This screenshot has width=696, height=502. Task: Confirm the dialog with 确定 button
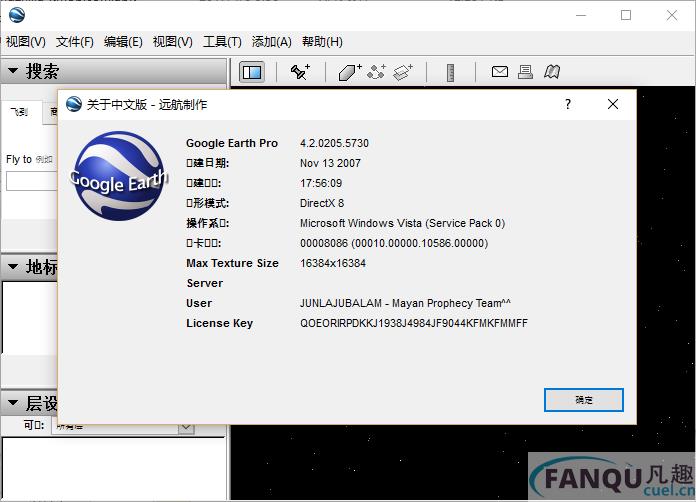(584, 400)
